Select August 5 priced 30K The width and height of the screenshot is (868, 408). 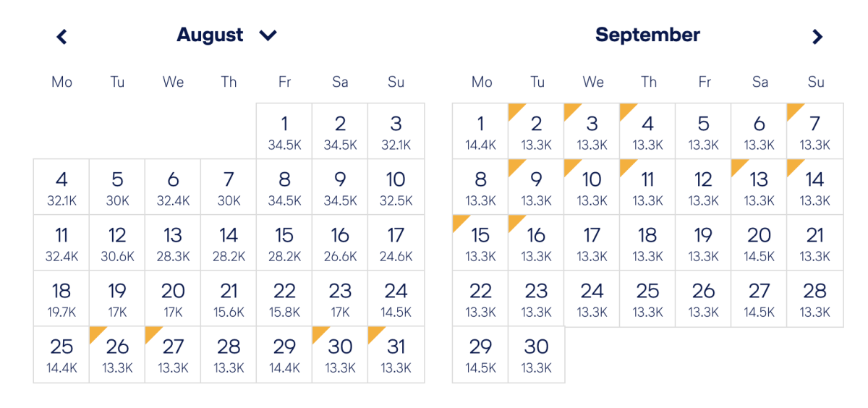pos(117,187)
